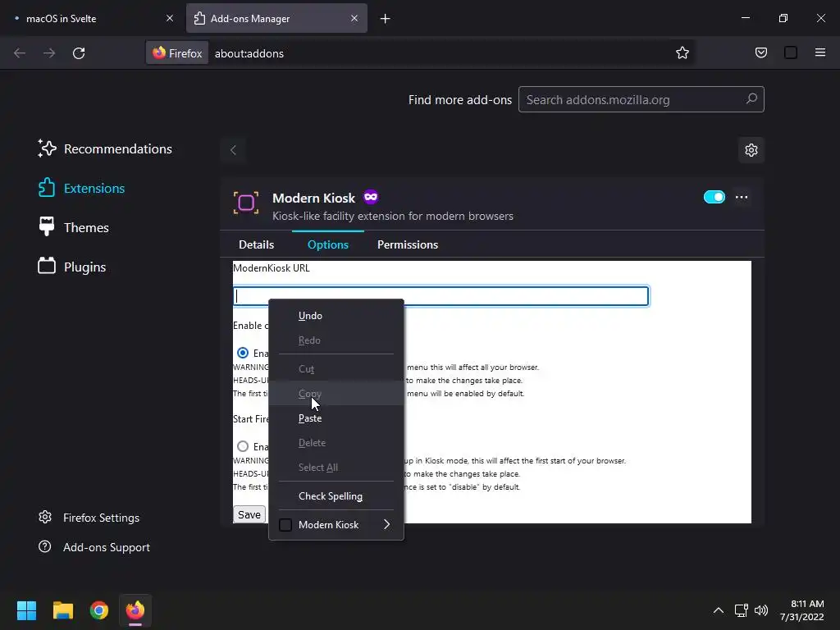The image size is (840, 630).
Task: Go back to extensions list arrow
Action: tap(233, 150)
